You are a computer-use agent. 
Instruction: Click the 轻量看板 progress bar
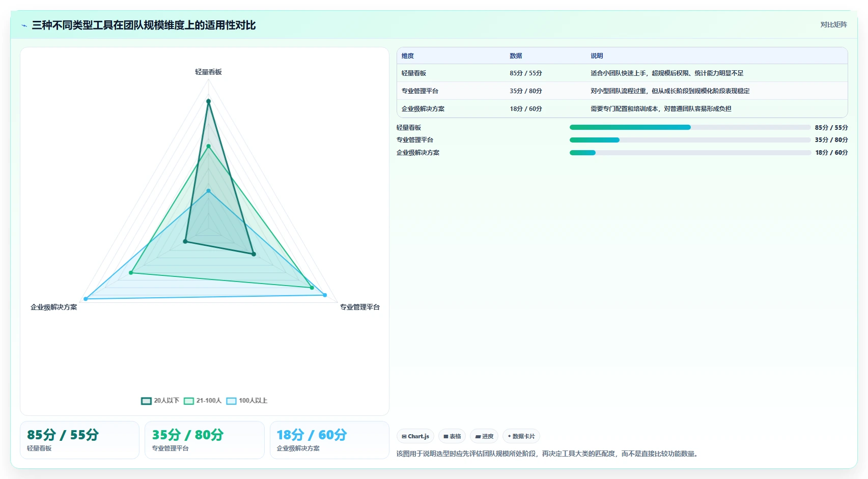(x=690, y=127)
